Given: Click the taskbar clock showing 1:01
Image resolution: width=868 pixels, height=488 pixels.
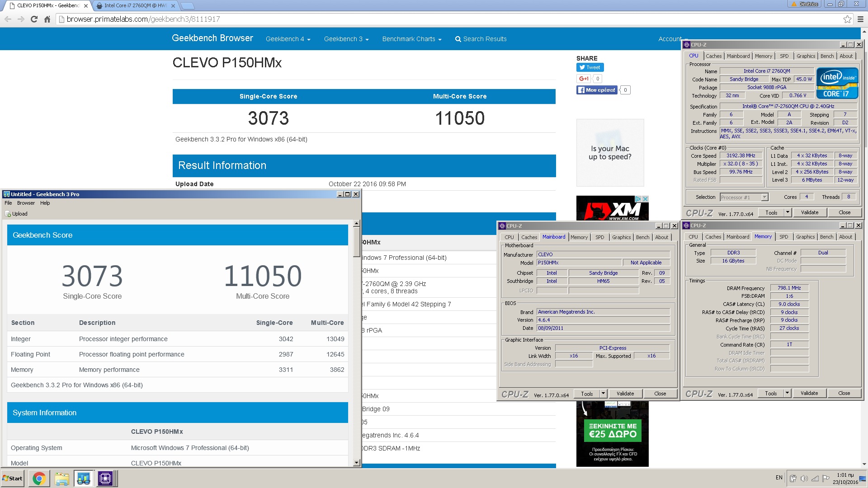Looking at the screenshot, I should coord(845,479).
